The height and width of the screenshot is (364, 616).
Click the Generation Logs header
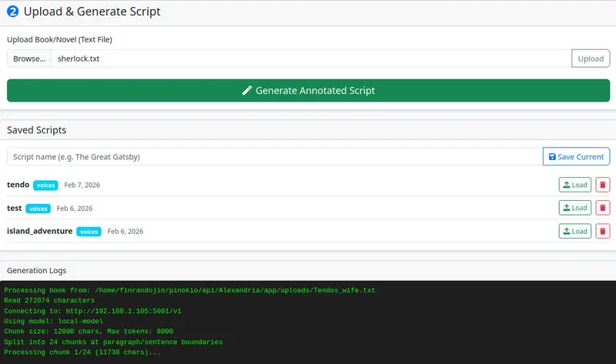[x=36, y=271]
